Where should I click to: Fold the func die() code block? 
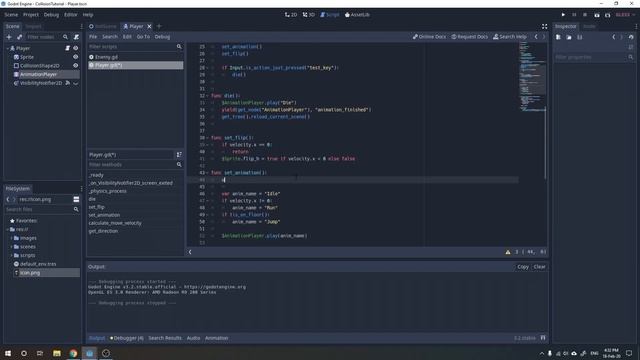click(x=207, y=96)
